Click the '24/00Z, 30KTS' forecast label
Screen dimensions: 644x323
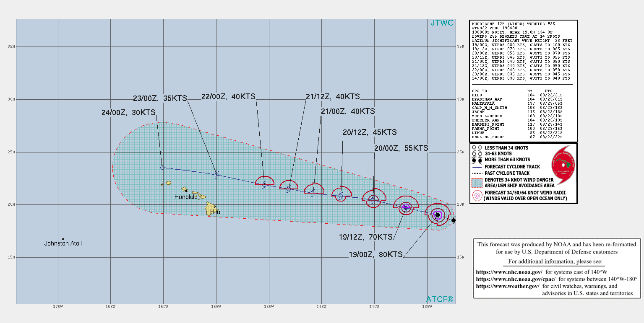tap(128, 112)
